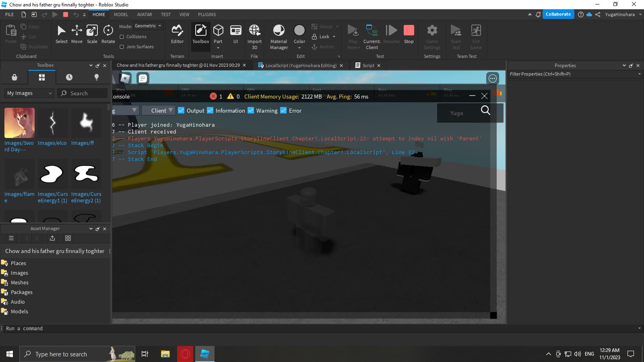Switch to the MODEL ribbon tab
Screen dimensions: 644x362
click(121, 14)
